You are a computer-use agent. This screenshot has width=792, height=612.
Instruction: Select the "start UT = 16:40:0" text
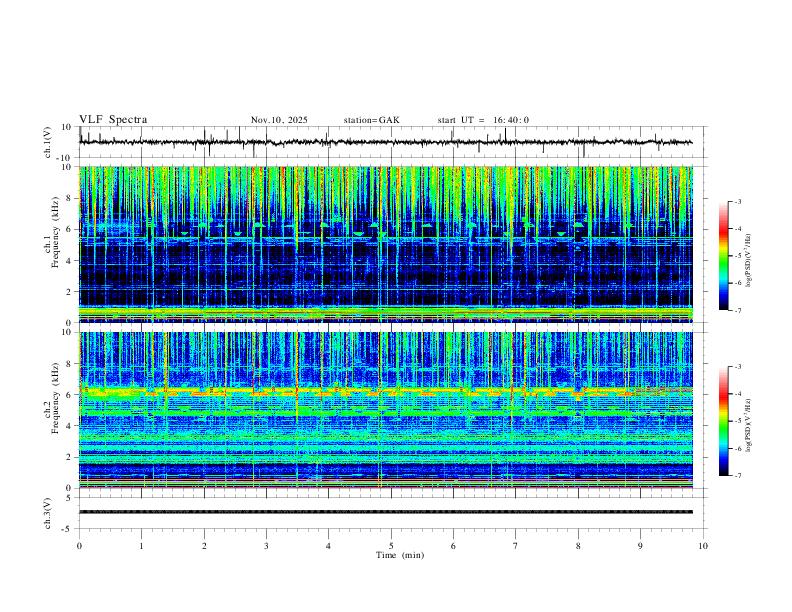pos(483,120)
